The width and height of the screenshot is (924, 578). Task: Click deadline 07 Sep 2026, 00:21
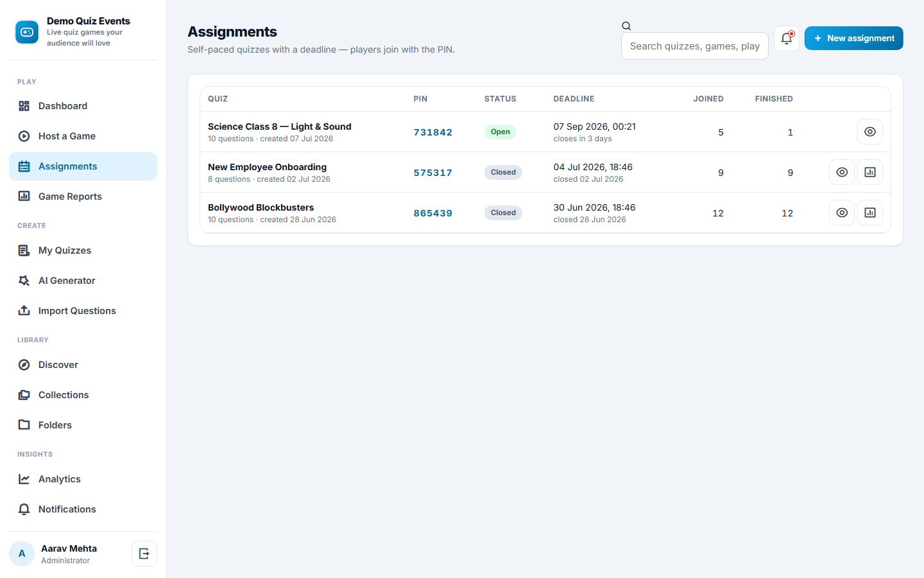point(595,127)
